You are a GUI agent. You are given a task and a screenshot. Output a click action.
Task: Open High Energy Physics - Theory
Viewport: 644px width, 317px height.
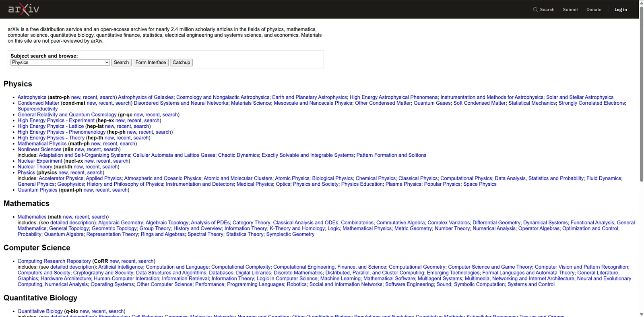pos(51,138)
